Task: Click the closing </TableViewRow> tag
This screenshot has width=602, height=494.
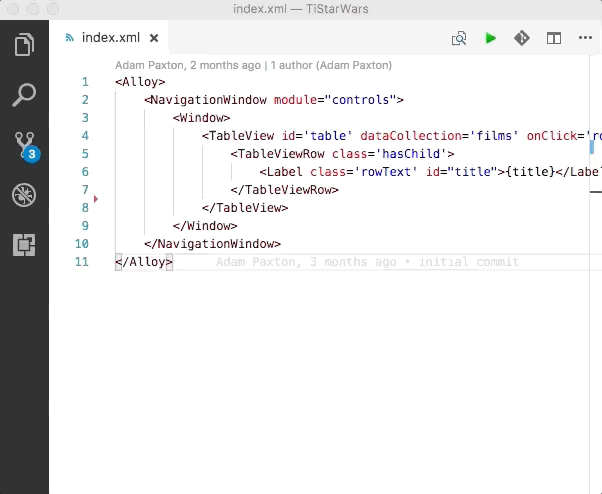Action: pyautogui.click(x=285, y=190)
